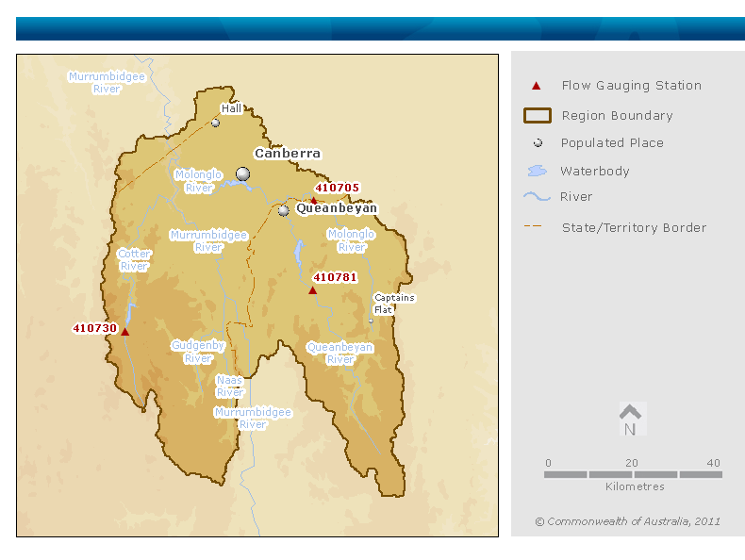Click 'Molonglo River' label west of Canberra
The width and height of the screenshot is (745, 560).
[199, 181]
